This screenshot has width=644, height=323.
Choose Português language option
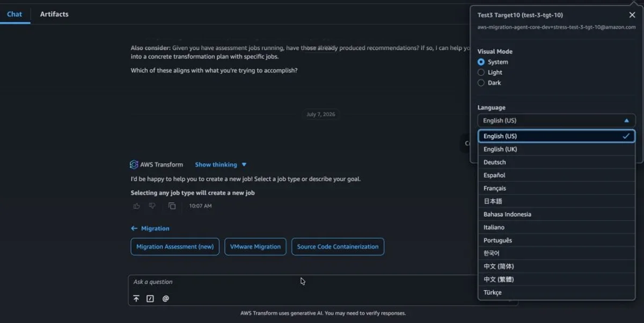[x=557, y=240]
